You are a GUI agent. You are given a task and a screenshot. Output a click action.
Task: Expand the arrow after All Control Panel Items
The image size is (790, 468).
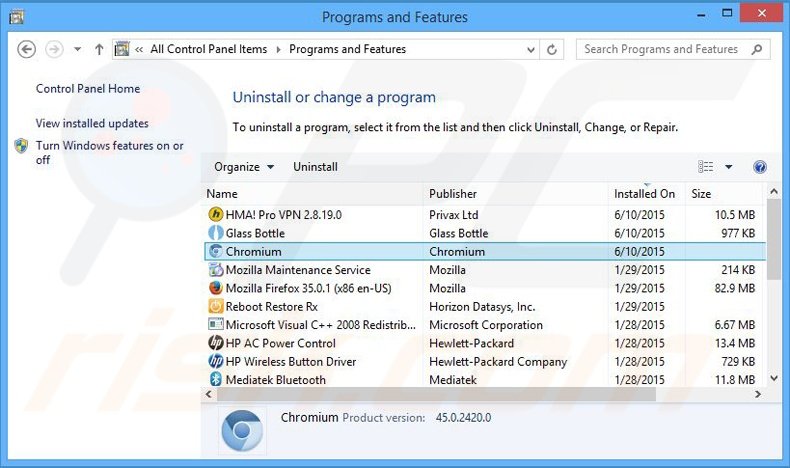tap(279, 49)
